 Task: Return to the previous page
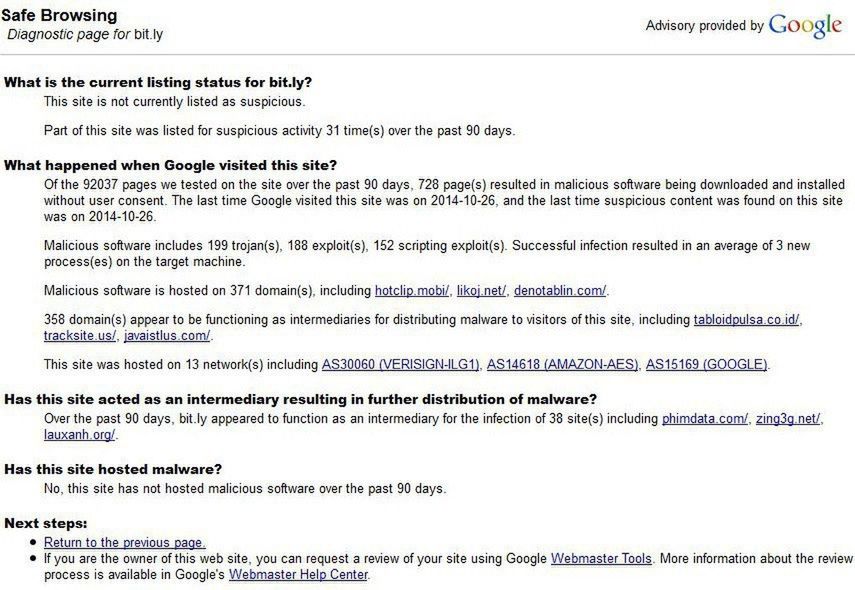tap(125, 543)
